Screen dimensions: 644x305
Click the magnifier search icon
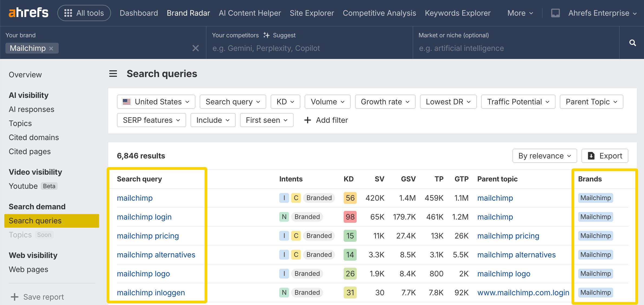632,43
